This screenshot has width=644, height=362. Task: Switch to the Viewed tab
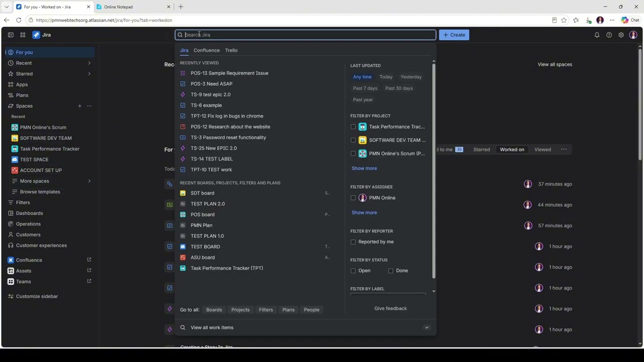tap(542, 149)
